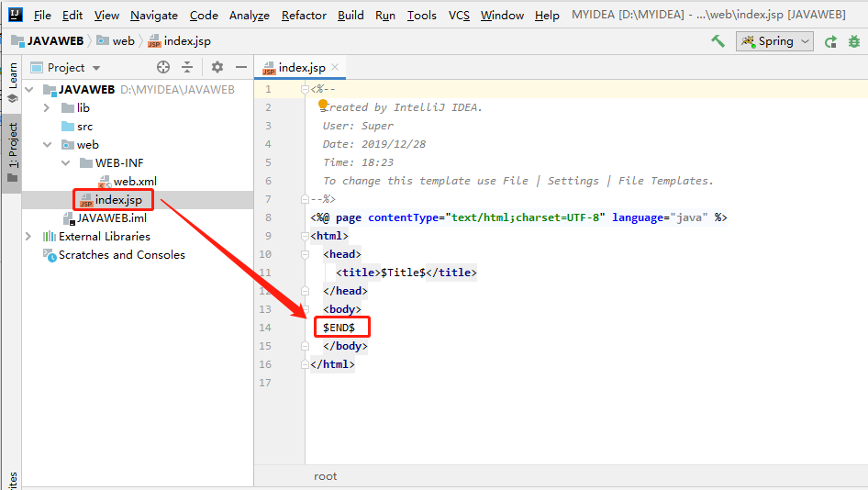Open the Tools menu
Screen dimensions: 868x490
pos(422,16)
